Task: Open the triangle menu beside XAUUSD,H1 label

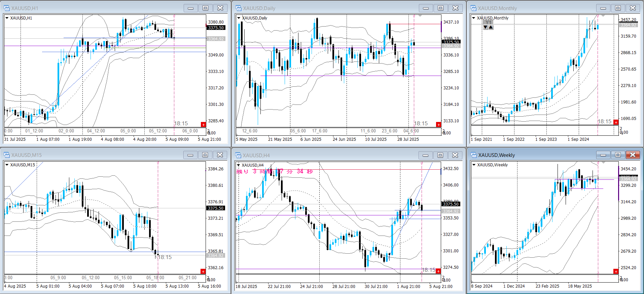Action: (7, 18)
